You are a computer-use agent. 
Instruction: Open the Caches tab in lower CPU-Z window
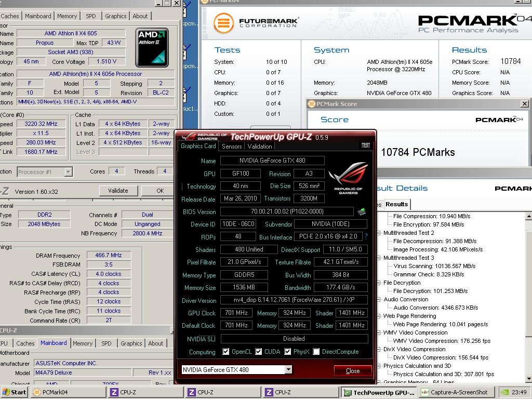25,343
